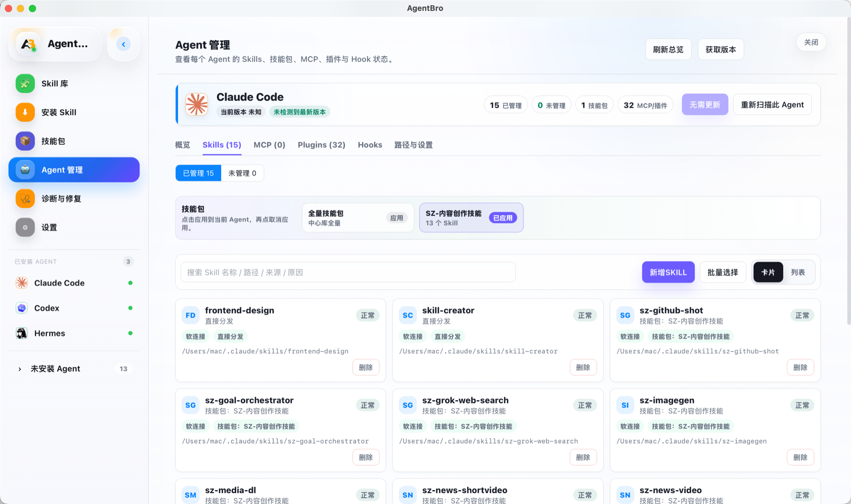Open 诊断与修复 in the sidebar
This screenshot has width=851, height=504.
[x=74, y=199]
